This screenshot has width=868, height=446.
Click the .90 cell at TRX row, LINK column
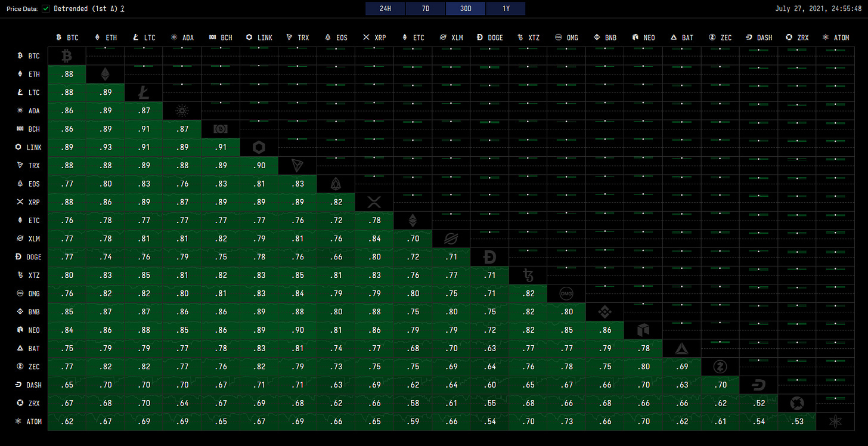pyautogui.click(x=259, y=166)
